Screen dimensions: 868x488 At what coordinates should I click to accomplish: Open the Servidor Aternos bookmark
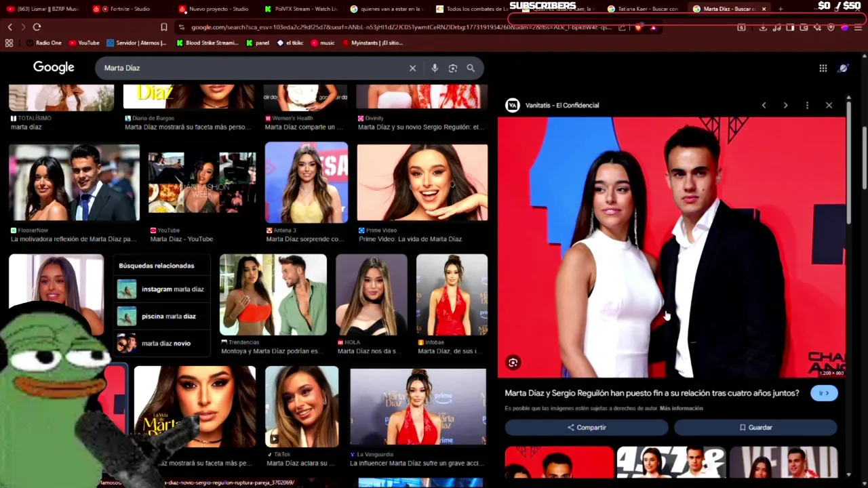136,43
